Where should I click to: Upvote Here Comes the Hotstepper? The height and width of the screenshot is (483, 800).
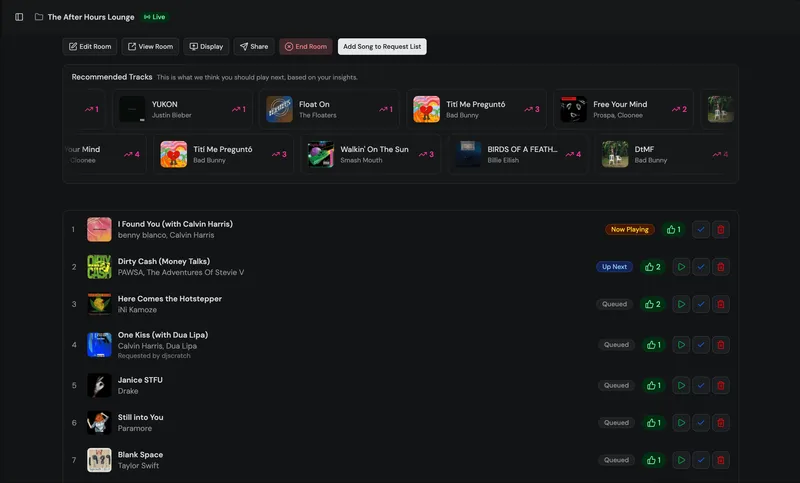pos(653,304)
